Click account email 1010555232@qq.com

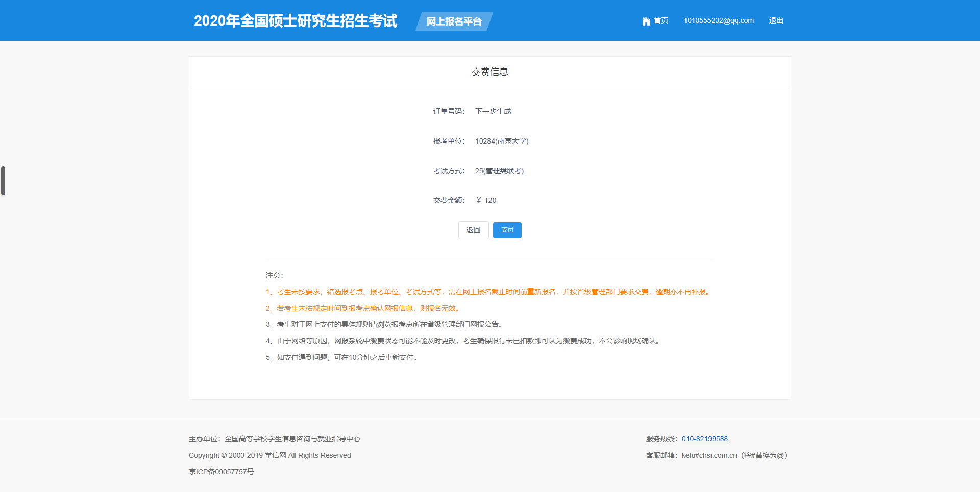718,21
